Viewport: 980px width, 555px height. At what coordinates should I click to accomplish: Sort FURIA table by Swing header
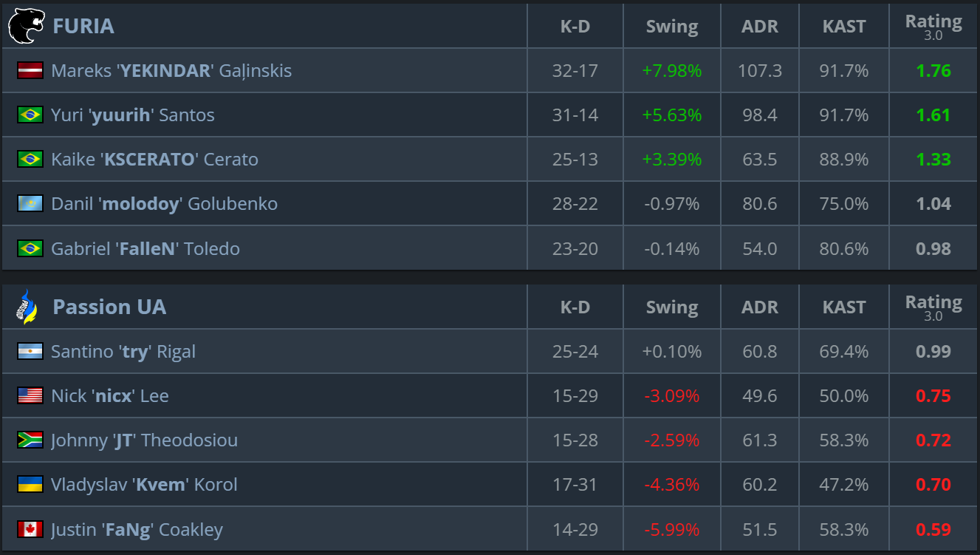click(672, 26)
